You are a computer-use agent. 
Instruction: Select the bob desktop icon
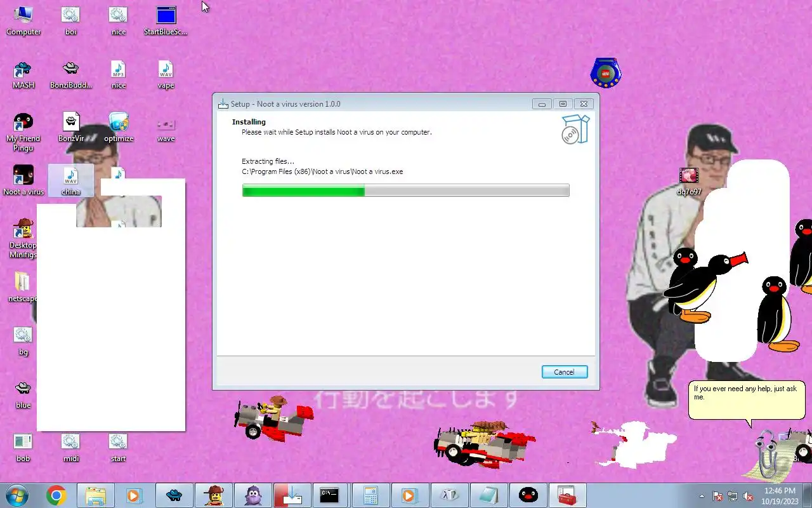[x=23, y=448]
